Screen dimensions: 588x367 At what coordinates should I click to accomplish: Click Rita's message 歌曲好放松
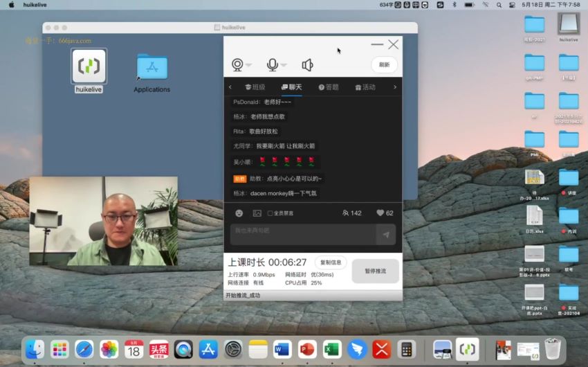click(x=264, y=132)
